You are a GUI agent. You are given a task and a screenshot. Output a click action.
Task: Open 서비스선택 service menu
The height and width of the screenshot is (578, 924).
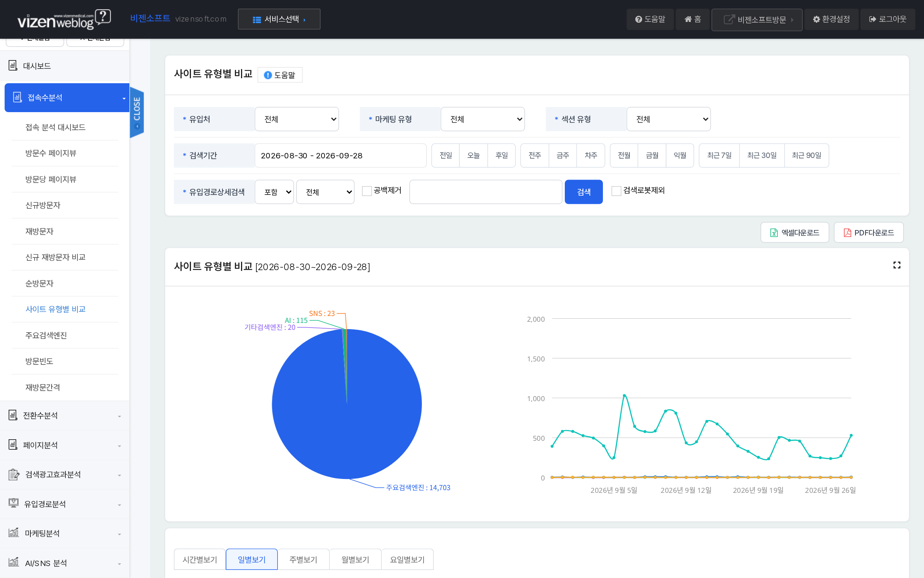point(279,19)
